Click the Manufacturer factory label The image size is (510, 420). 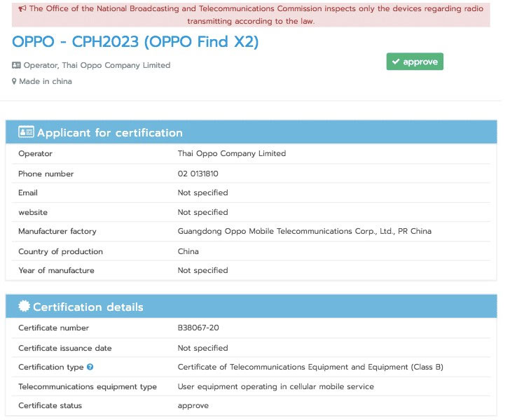57,231
